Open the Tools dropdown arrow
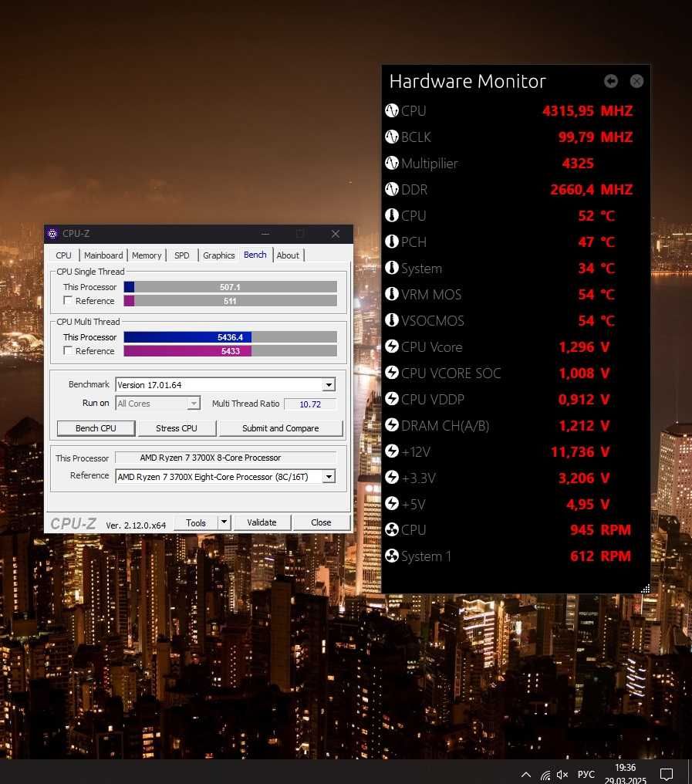Screen dimensions: 692x784 pyautogui.click(x=224, y=522)
